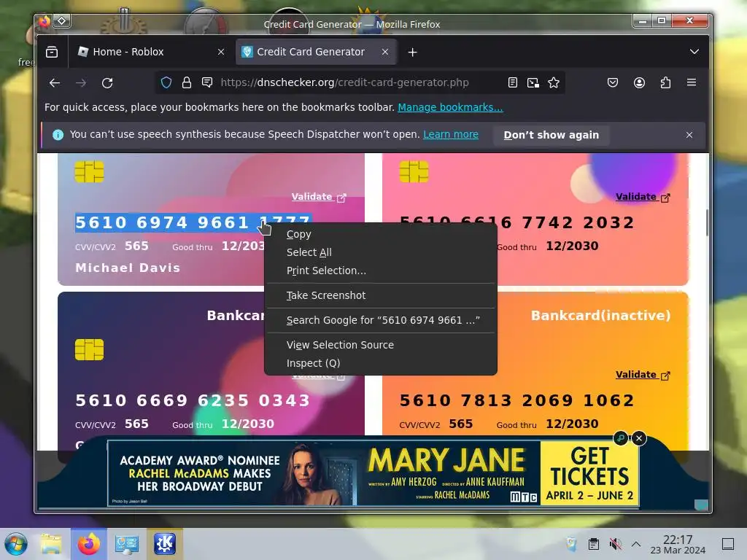Open the clipboard tray icon
This screenshot has width=747, height=560.
click(x=594, y=544)
